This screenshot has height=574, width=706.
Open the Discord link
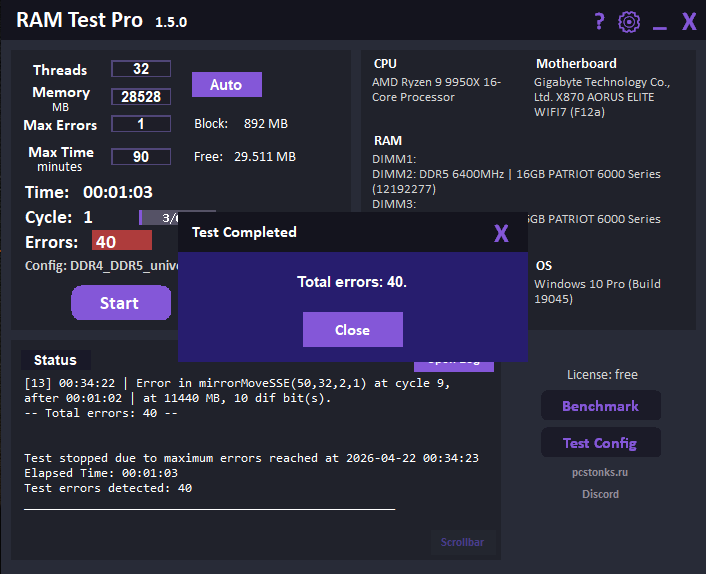pyautogui.click(x=600, y=494)
